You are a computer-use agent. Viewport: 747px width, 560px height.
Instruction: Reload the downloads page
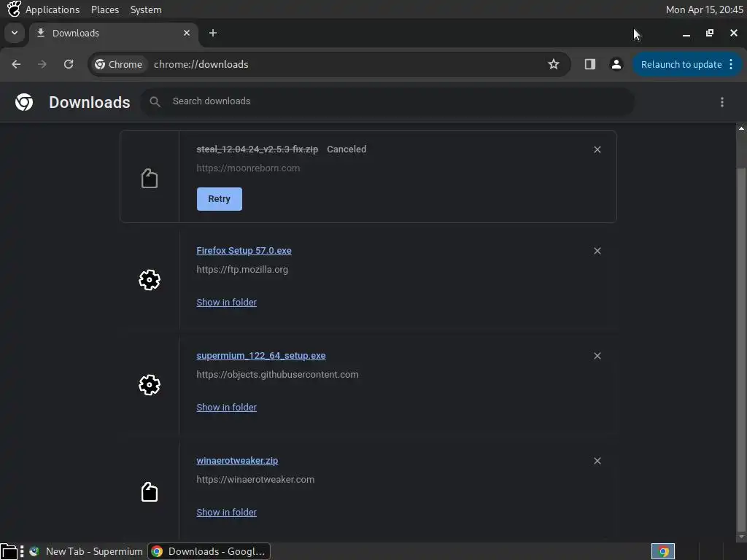pos(69,64)
